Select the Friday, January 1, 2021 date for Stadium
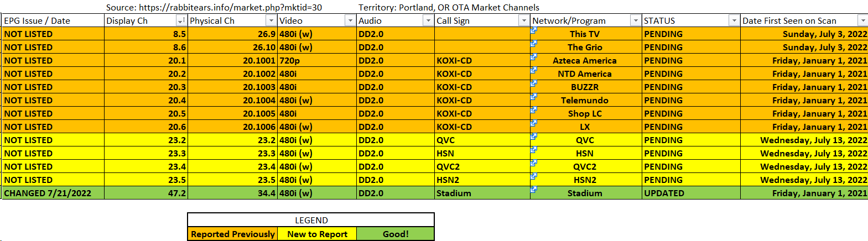Viewport: 868px width, 241px height. pos(804,193)
